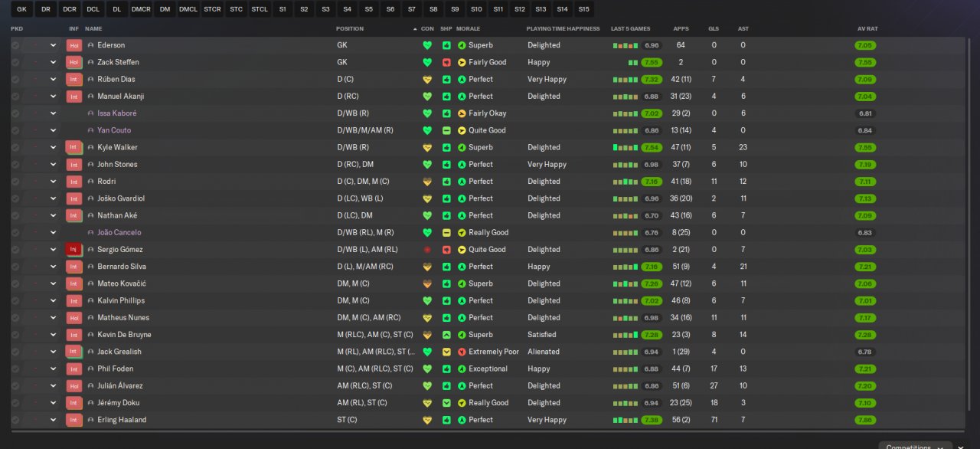The width and height of the screenshot is (980, 449).
Task: Sort by the AV RAT column header
Action: (x=867, y=28)
